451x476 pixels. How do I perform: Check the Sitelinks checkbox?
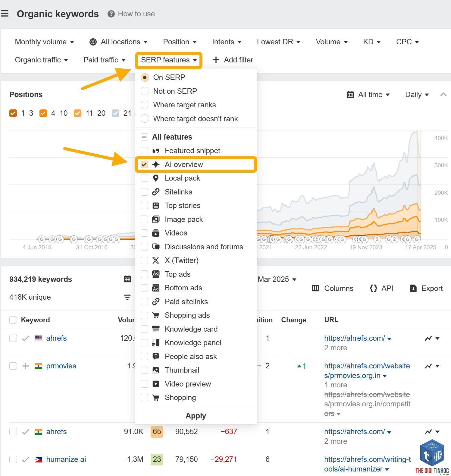[x=144, y=192]
